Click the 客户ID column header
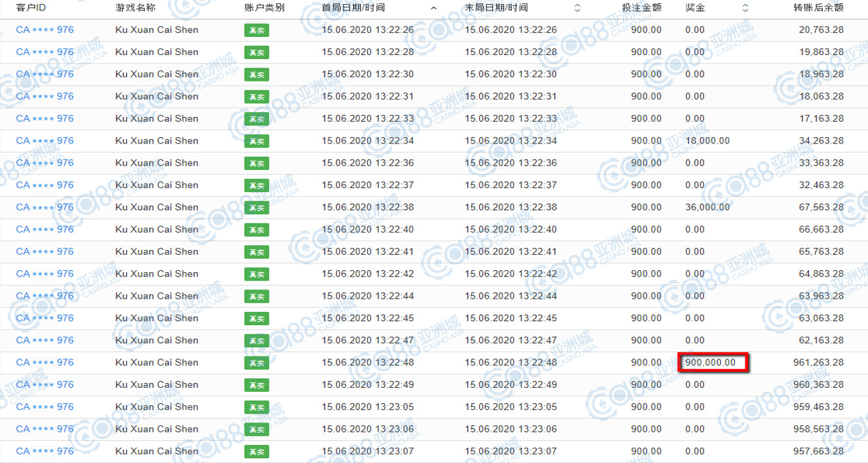Screen dimensions: 868x463 pyautogui.click(x=31, y=8)
